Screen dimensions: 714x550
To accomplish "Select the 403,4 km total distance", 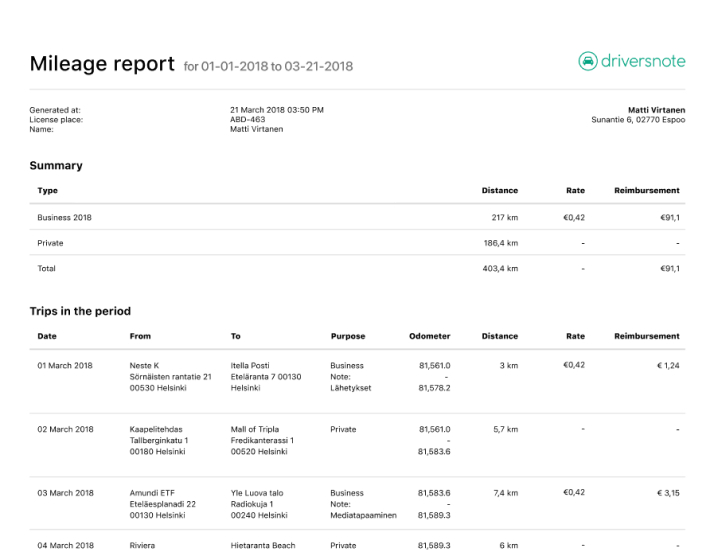I will coord(500,269).
